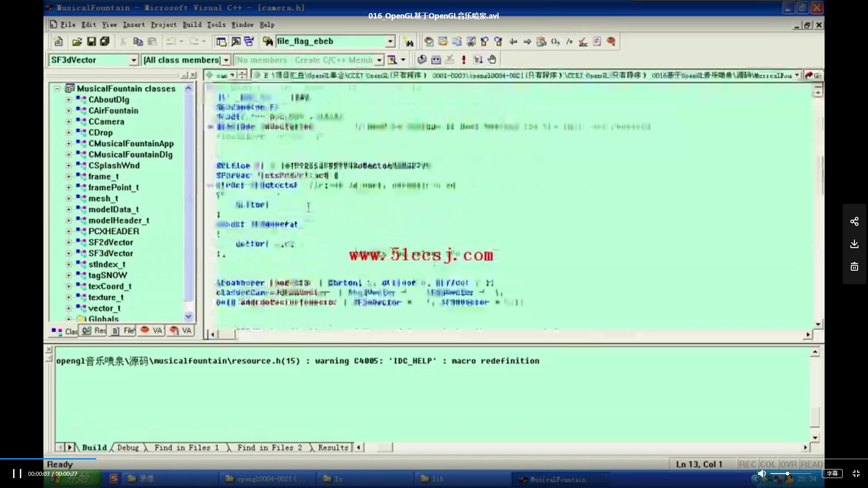Click the video volume slider knob
The image size is (868, 488).
tap(787, 473)
